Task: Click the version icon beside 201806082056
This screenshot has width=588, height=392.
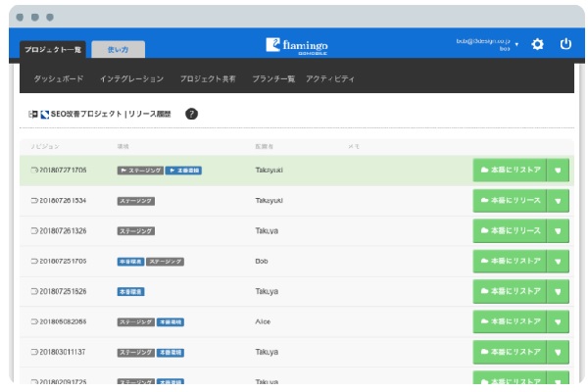Action: click(34, 321)
